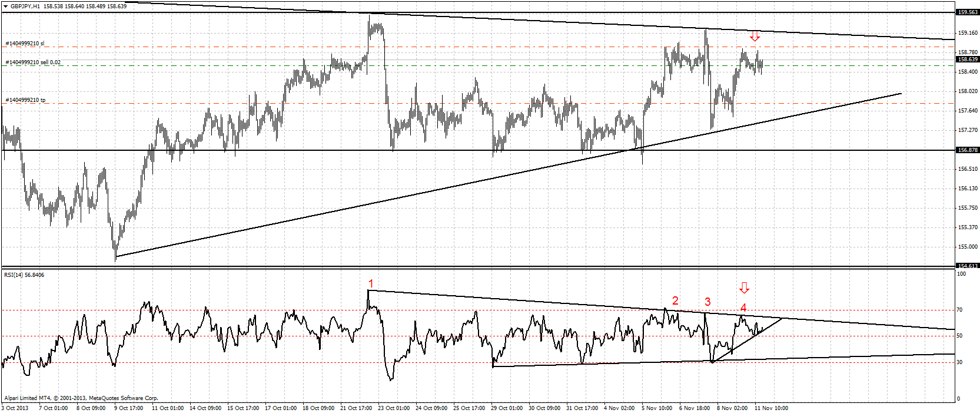Click the RSI scale value 30
The width and height of the screenshot is (980, 413).
[x=960, y=362]
